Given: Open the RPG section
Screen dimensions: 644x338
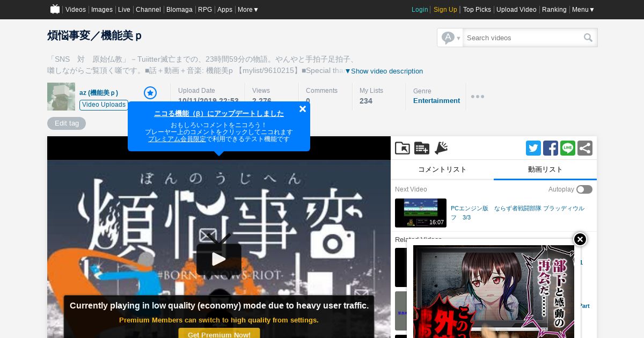Looking at the screenshot, I should tap(205, 10).
